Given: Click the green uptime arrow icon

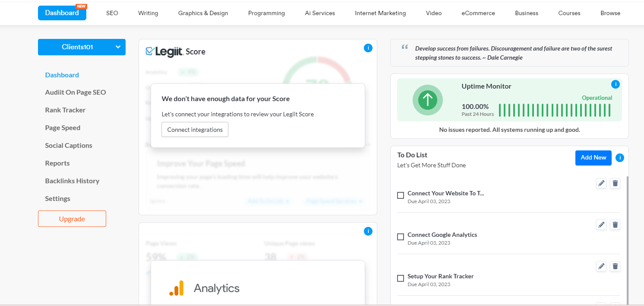Looking at the screenshot, I should [x=428, y=100].
